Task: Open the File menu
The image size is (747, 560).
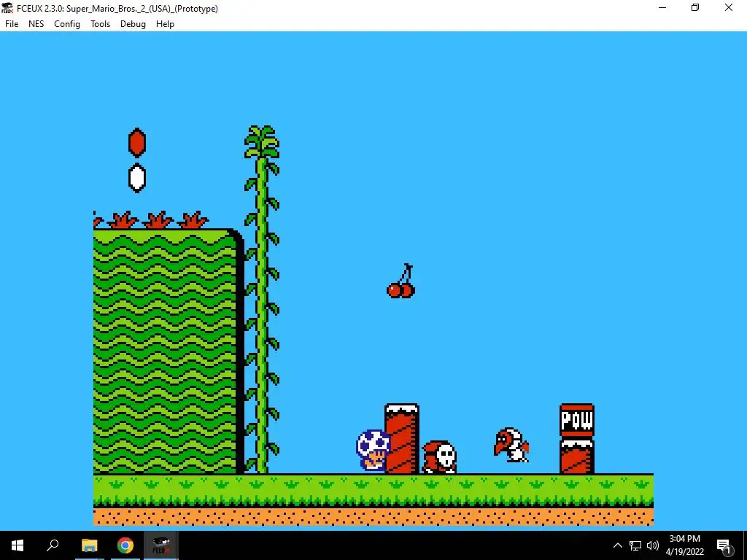Action: 12,24
